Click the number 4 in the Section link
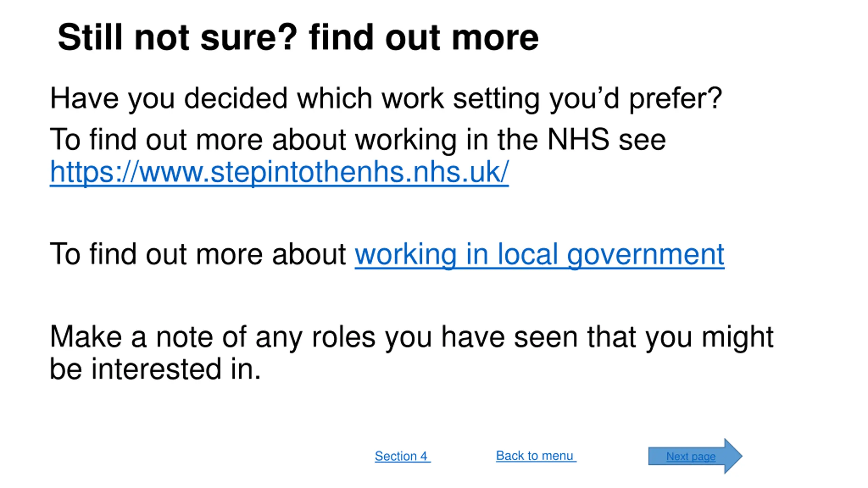 click(x=424, y=456)
